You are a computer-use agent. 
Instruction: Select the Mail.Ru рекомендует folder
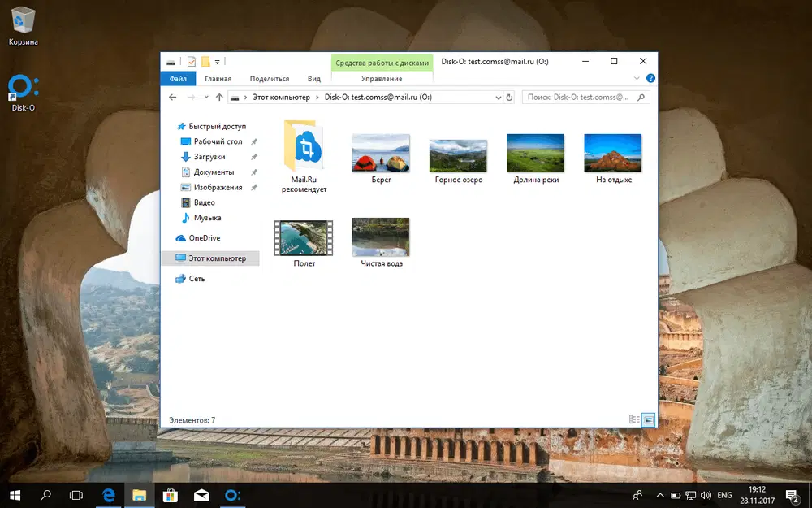(304, 157)
